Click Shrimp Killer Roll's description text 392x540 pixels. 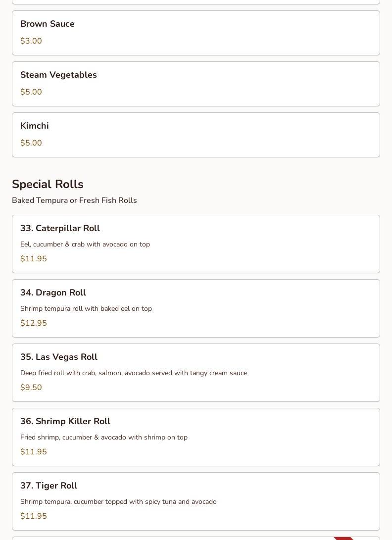[104, 438]
